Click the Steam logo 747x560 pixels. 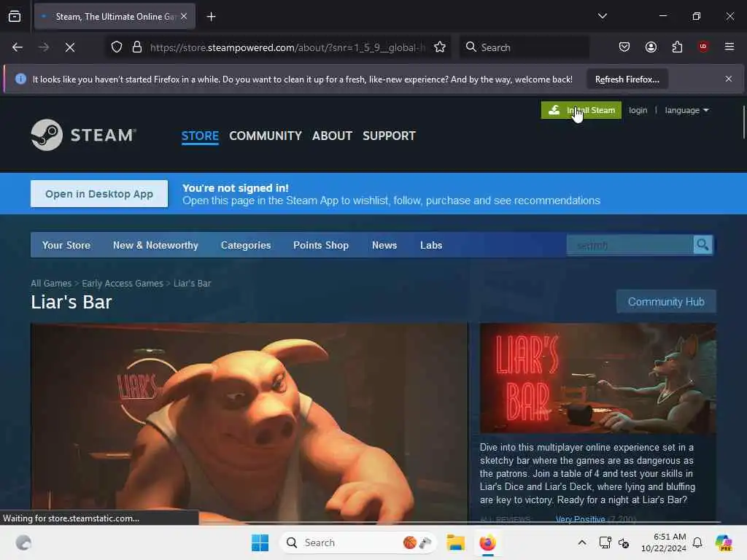pos(83,135)
